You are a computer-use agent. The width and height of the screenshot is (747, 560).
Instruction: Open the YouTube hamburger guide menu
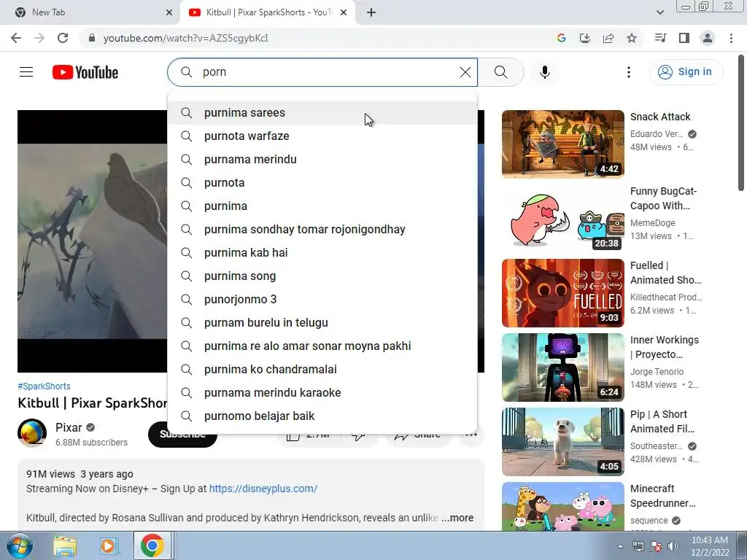26,72
